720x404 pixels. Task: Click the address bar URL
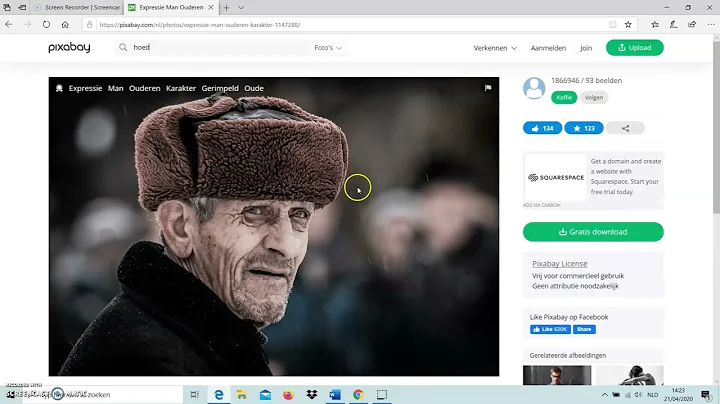[x=200, y=25]
